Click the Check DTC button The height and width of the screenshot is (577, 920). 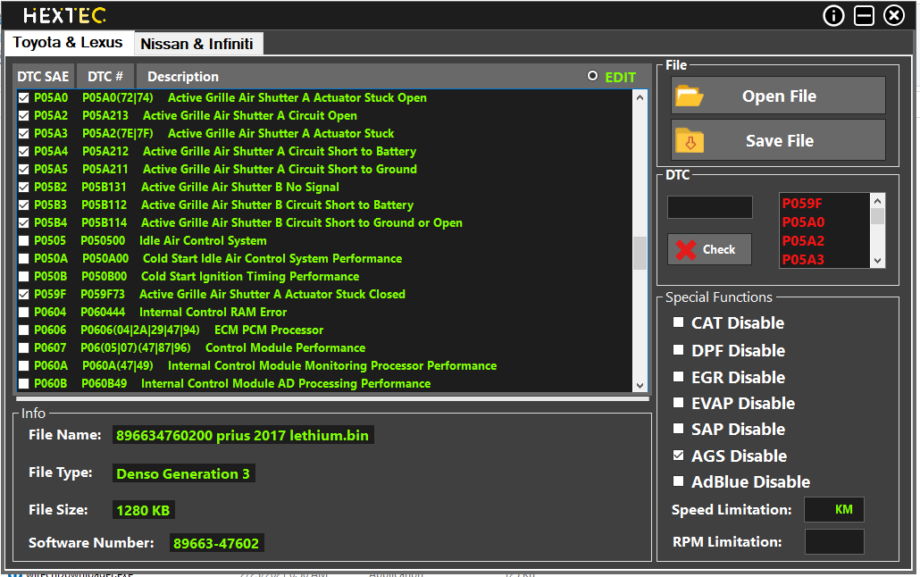click(709, 249)
